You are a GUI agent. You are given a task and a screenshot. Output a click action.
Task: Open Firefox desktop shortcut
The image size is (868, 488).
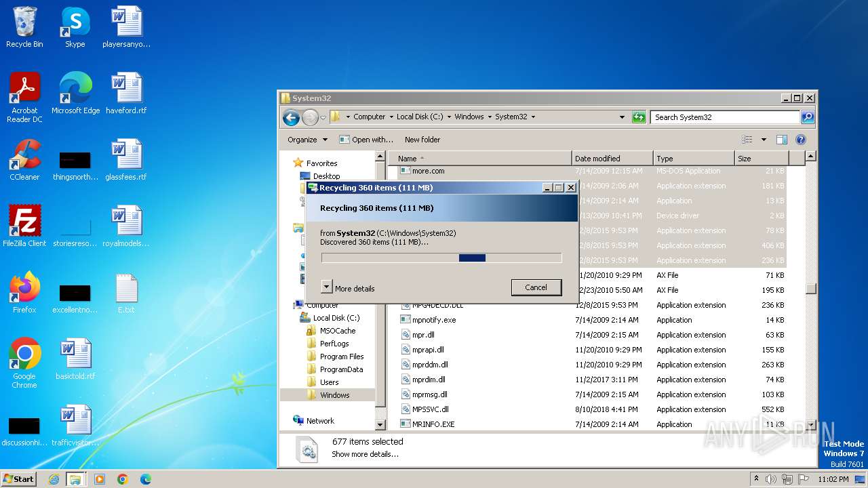[x=24, y=293]
